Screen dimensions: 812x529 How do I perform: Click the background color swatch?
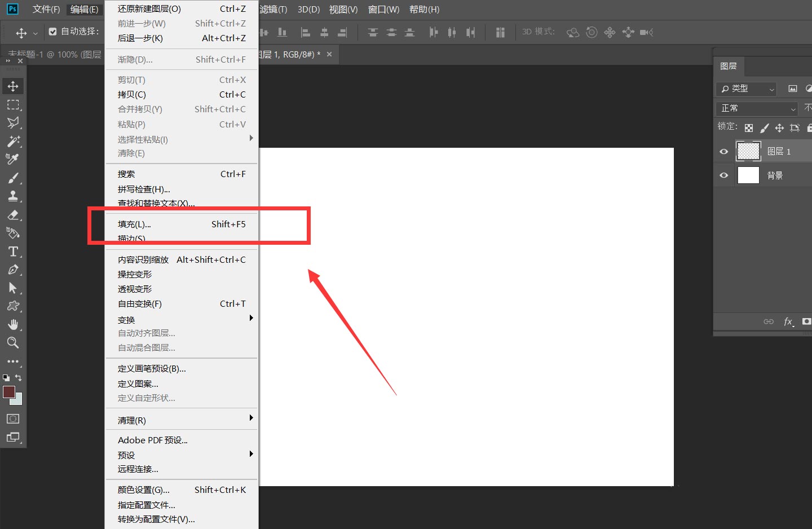pos(18,400)
